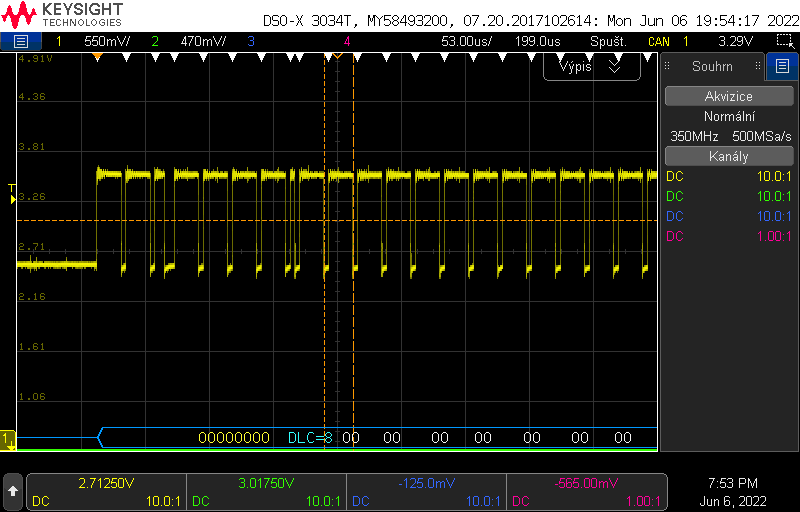Select channel 1 offset box 2.71250V
Image resolution: width=800 pixels, height=512 pixels.
click(x=106, y=492)
